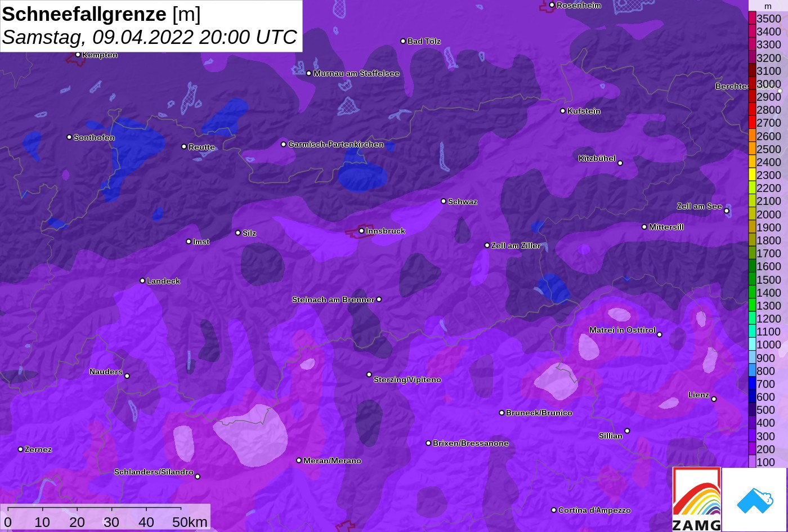Click the Lienz label
This screenshot has width=788, height=532.
click(699, 395)
